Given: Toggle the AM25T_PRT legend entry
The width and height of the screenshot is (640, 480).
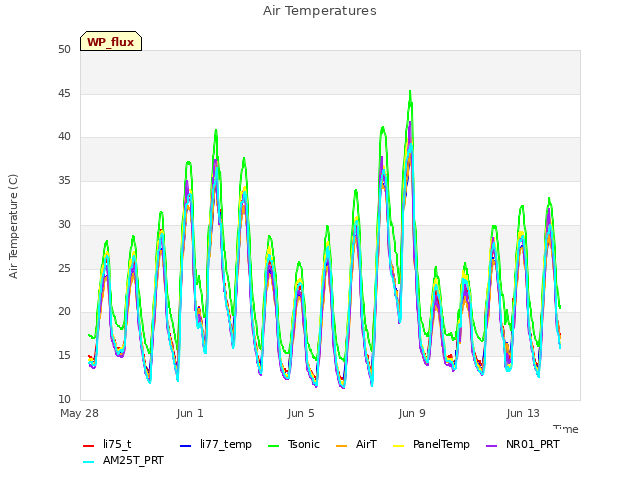Looking at the screenshot, I should (x=123, y=460).
